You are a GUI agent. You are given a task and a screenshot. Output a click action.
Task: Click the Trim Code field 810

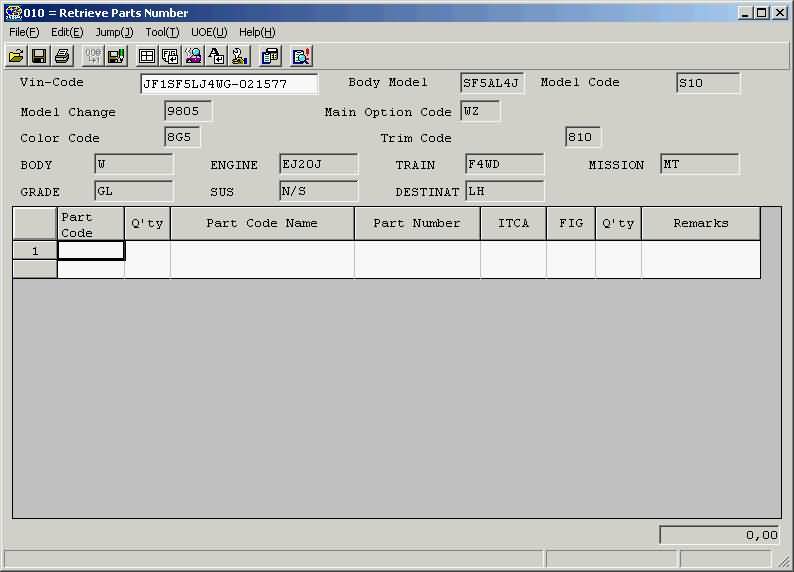[x=583, y=137]
